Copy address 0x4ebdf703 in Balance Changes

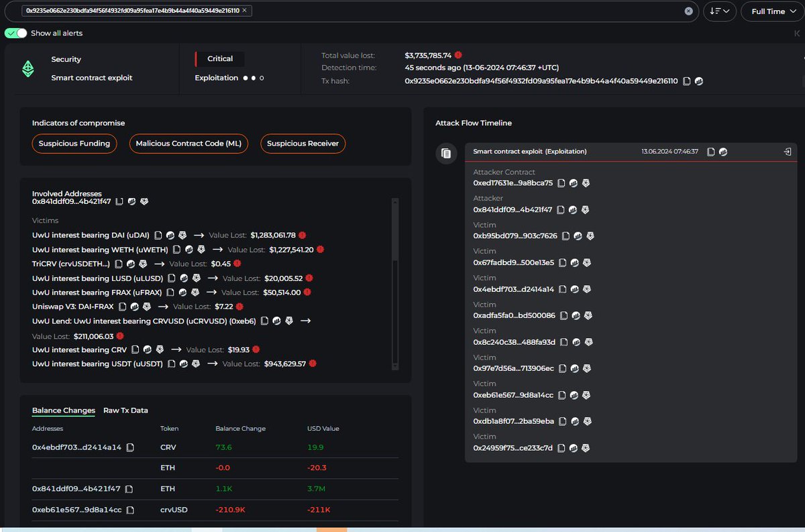130,447
